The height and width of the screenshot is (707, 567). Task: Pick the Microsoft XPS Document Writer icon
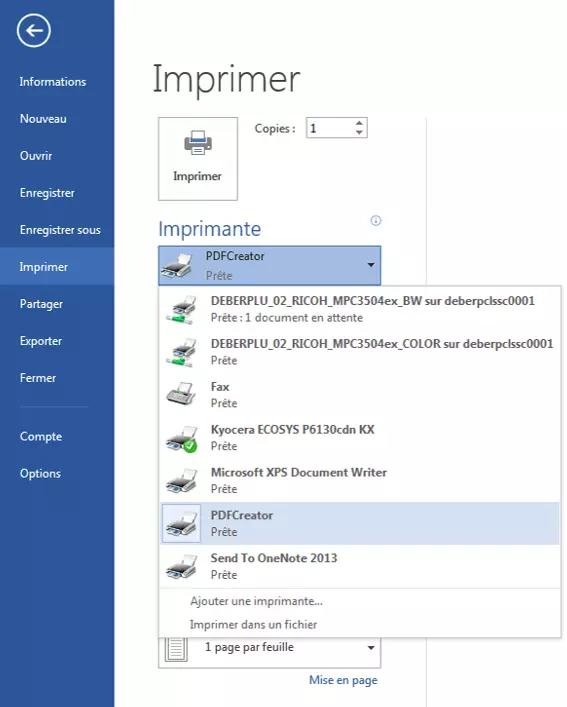[181, 481]
